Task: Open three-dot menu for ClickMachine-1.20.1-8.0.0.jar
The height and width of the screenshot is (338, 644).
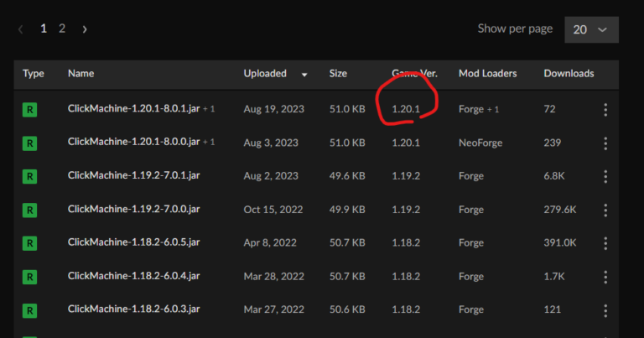Action: [x=605, y=143]
